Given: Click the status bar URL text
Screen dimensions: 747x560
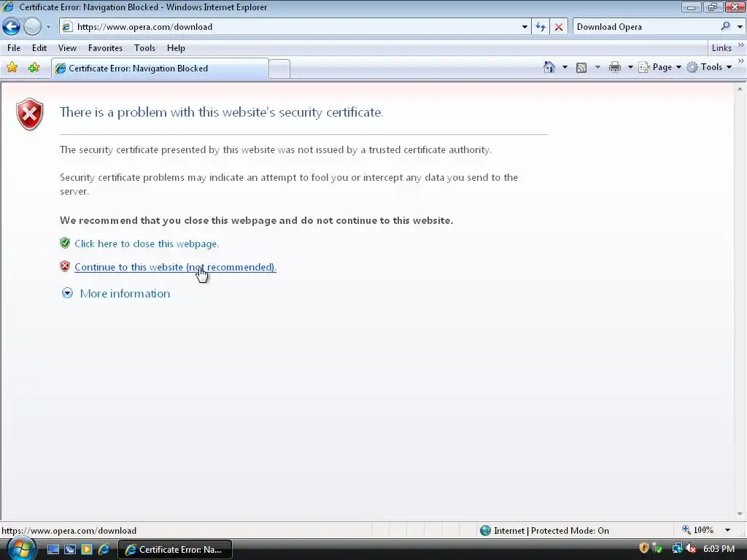Looking at the screenshot, I should click(x=69, y=531).
